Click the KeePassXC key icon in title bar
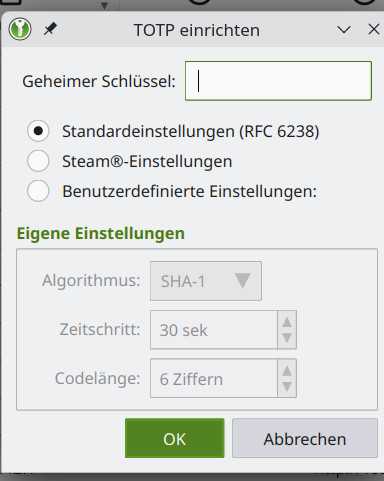 (20, 29)
